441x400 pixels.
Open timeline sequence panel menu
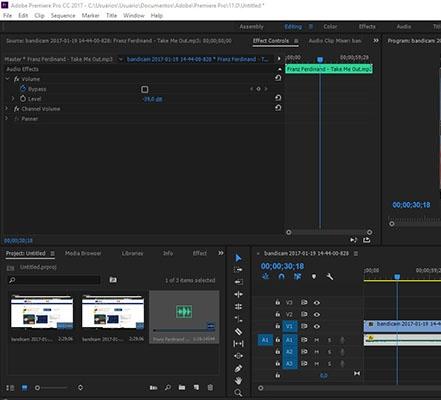pos(356,254)
